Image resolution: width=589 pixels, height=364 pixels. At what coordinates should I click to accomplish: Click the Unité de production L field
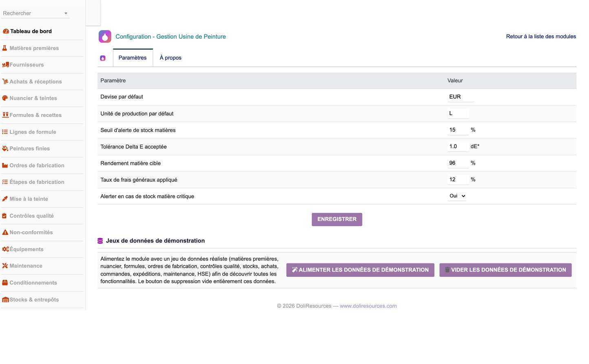point(458,114)
